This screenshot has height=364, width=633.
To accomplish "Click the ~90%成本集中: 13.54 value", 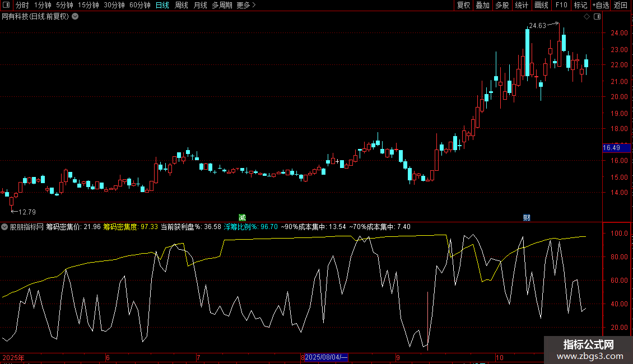I will (x=313, y=227).
